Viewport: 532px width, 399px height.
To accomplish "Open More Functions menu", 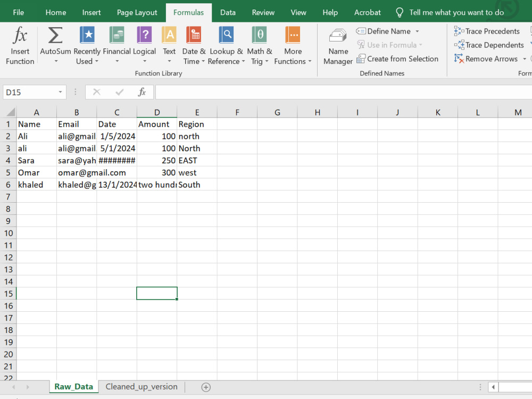I will (293, 45).
